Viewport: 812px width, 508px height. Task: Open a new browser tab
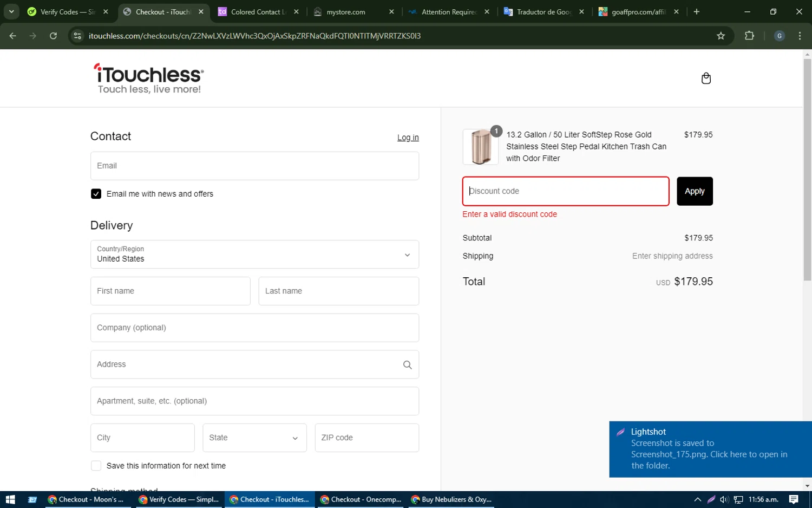697,11
